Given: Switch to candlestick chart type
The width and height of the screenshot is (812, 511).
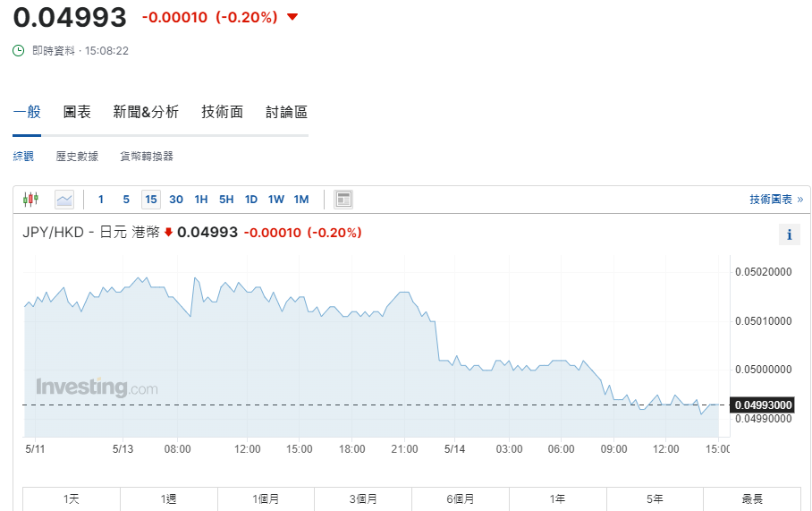Looking at the screenshot, I should [x=31, y=199].
